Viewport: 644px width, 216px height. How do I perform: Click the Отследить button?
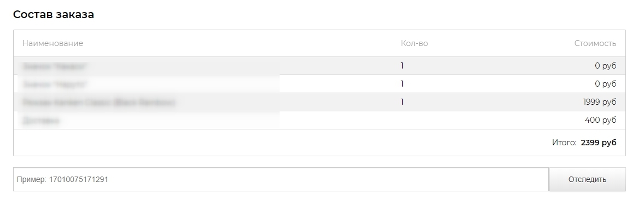pos(587,179)
